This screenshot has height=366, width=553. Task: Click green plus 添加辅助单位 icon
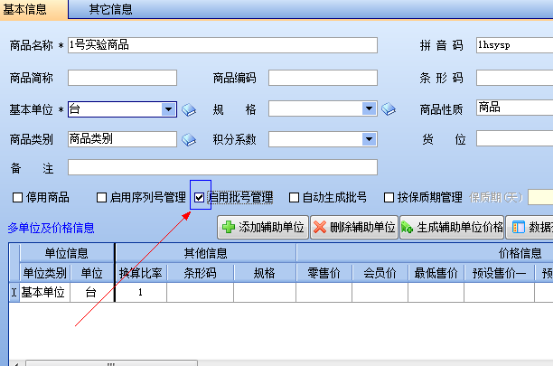(229, 227)
